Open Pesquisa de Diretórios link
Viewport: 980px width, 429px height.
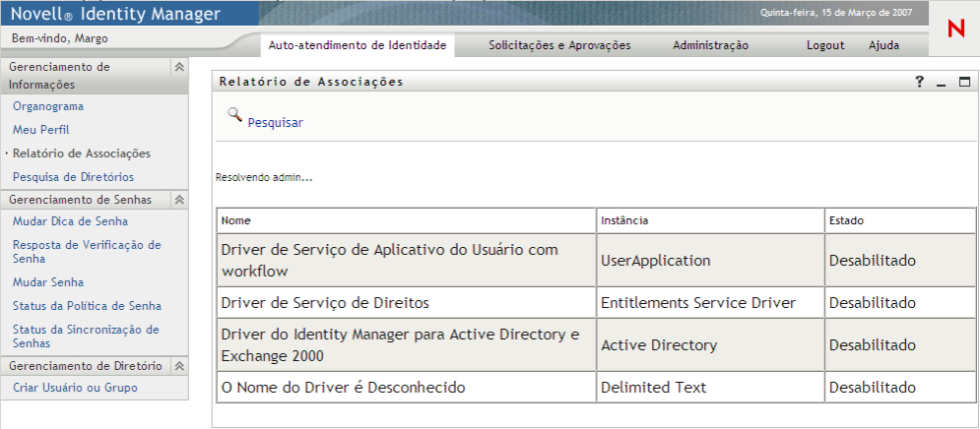73,177
